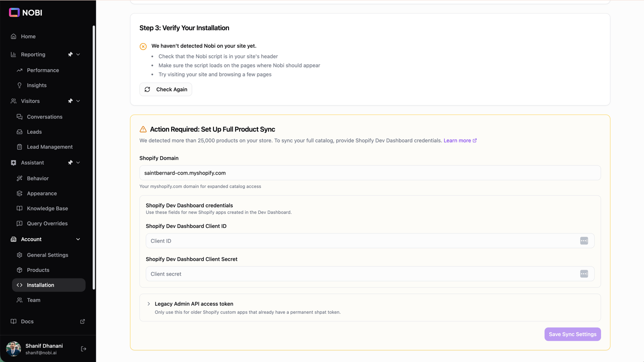Toggle the pin next to Reporting
The image size is (644, 362).
coord(70,54)
